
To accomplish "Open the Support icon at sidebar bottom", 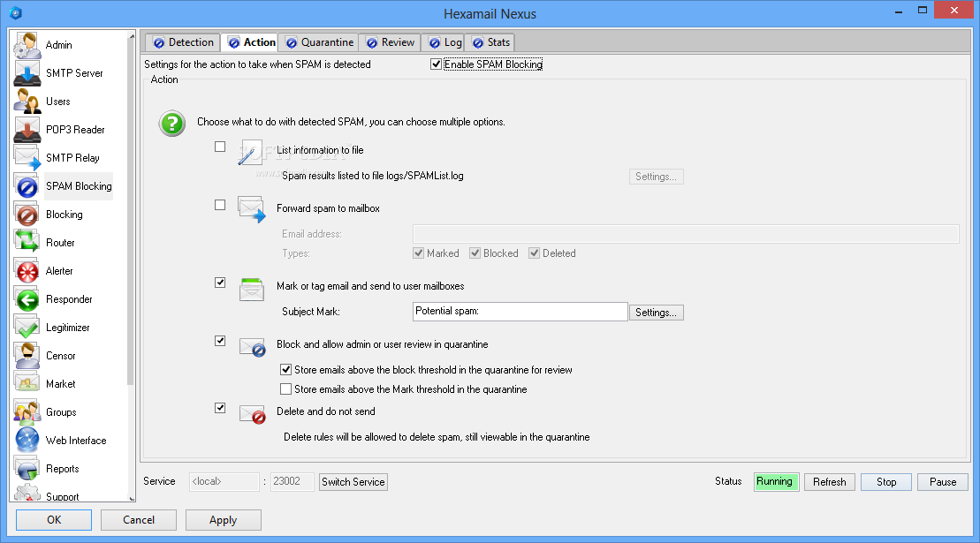I will [x=27, y=493].
